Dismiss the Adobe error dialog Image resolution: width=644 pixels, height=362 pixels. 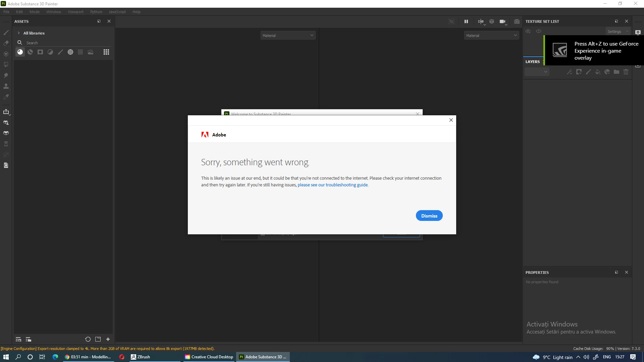click(x=429, y=216)
